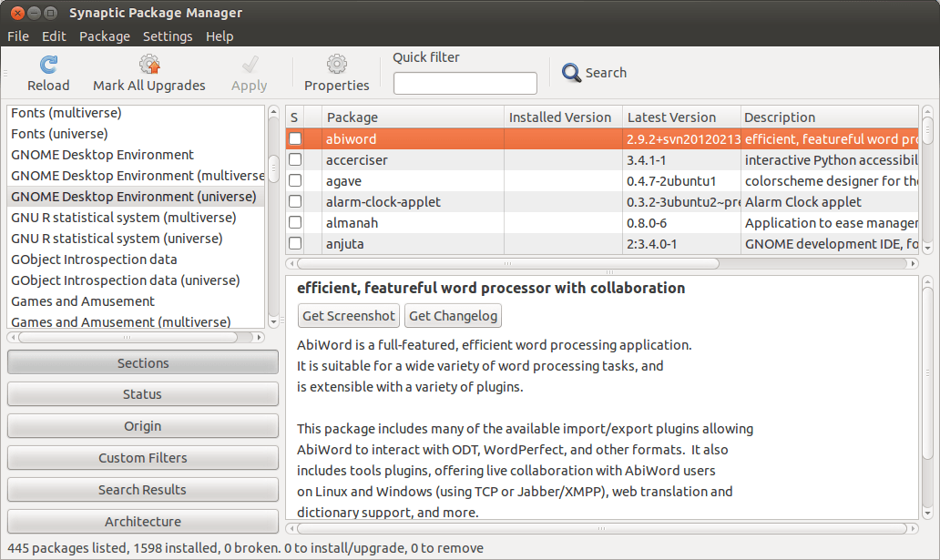Open the Settings menu
940x560 pixels.
coord(168,36)
